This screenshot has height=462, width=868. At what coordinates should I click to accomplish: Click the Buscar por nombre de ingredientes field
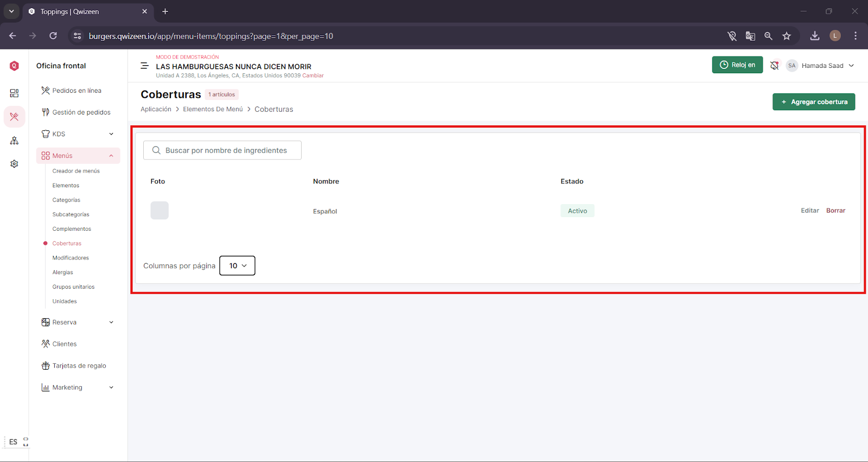click(x=222, y=150)
